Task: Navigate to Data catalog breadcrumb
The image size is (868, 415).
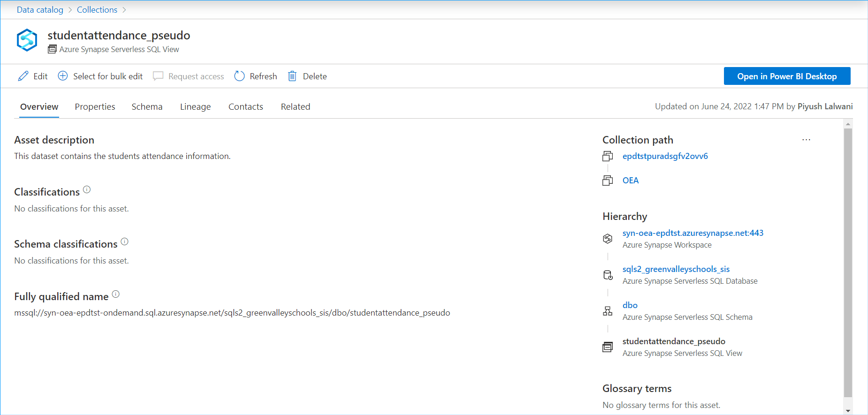Action: click(40, 10)
